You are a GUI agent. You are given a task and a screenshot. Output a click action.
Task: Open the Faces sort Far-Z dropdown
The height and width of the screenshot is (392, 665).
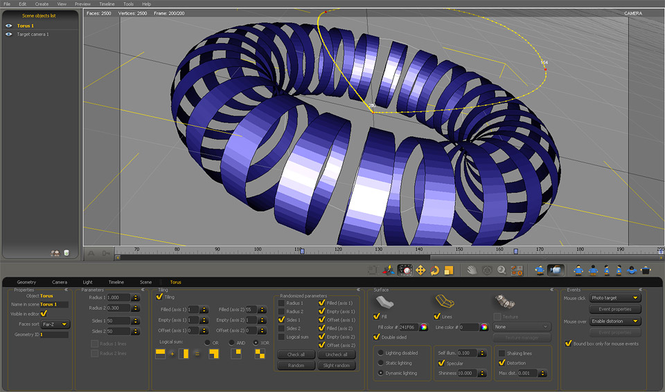coord(56,324)
